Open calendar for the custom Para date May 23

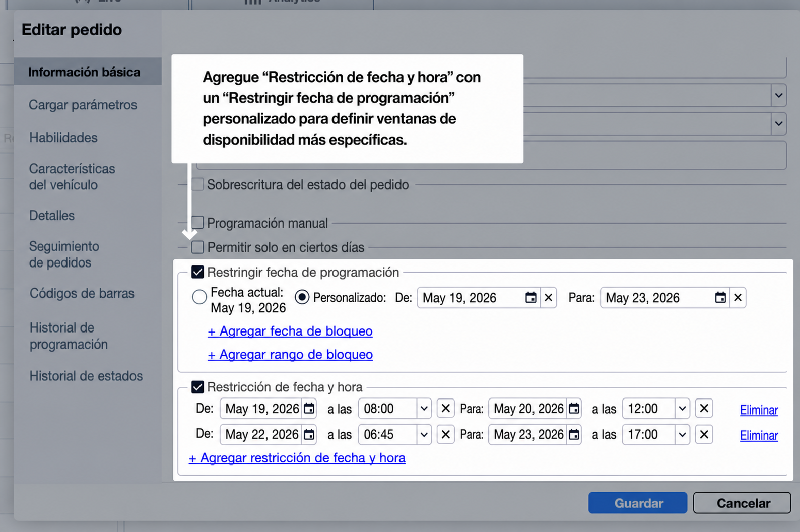point(720,298)
